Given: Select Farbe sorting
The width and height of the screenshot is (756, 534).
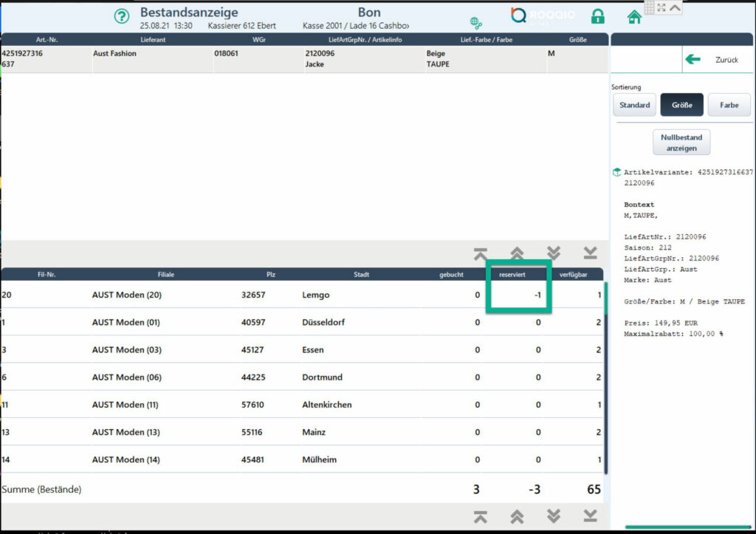Looking at the screenshot, I should point(729,105).
